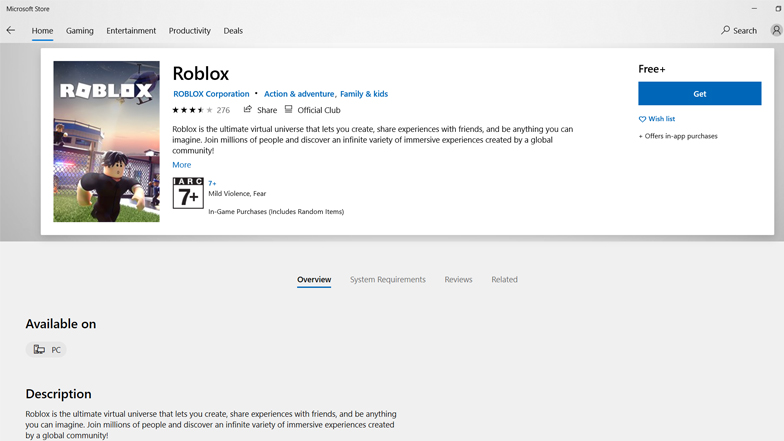This screenshot has height=441, width=784.
Task: Click 'Mild Violence, Fear' text
Action: pyautogui.click(x=237, y=194)
